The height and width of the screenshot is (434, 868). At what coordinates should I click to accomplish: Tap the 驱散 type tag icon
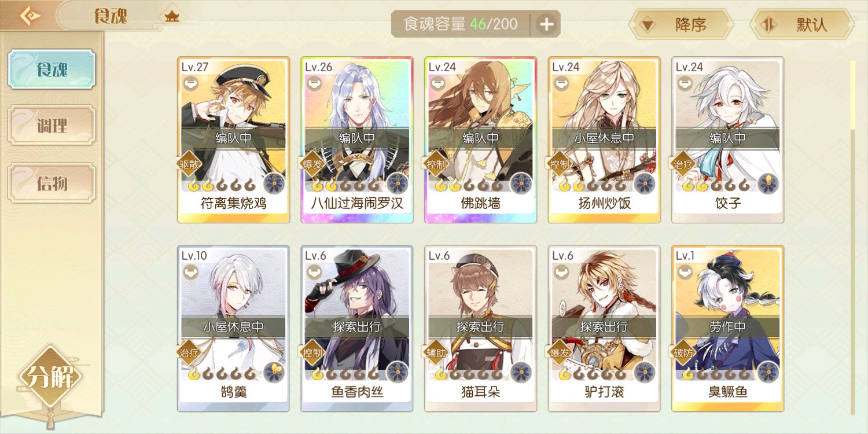tap(189, 164)
